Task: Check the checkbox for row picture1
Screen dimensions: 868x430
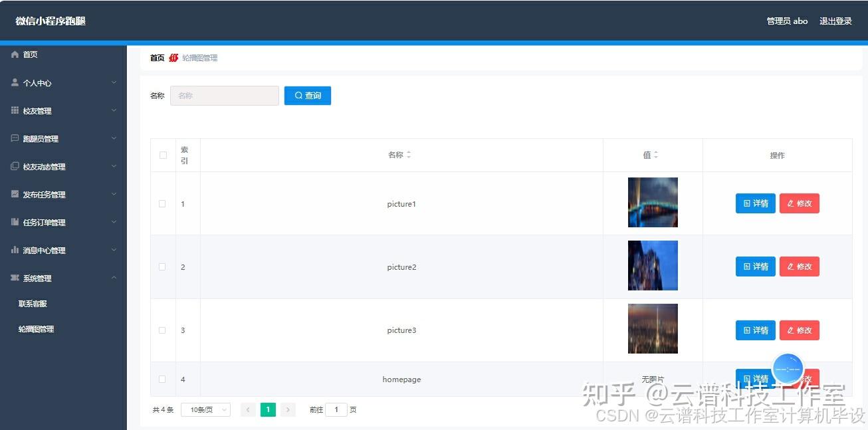Action: pyautogui.click(x=163, y=203)
